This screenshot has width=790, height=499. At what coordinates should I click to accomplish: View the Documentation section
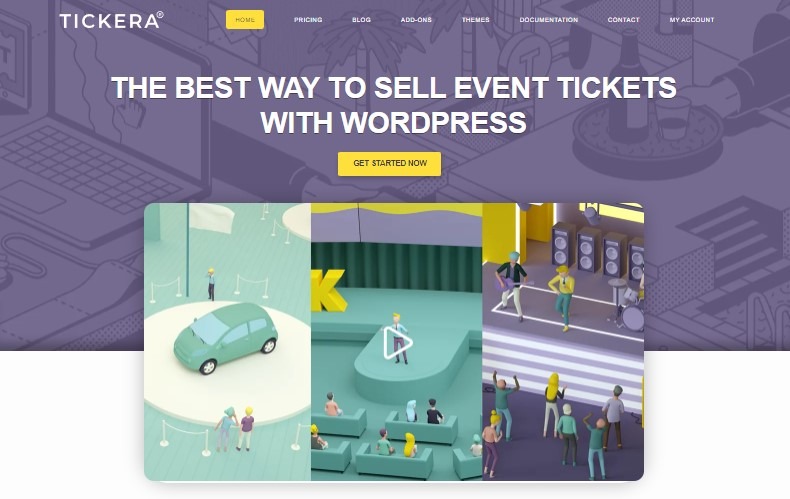coord(549,20)
